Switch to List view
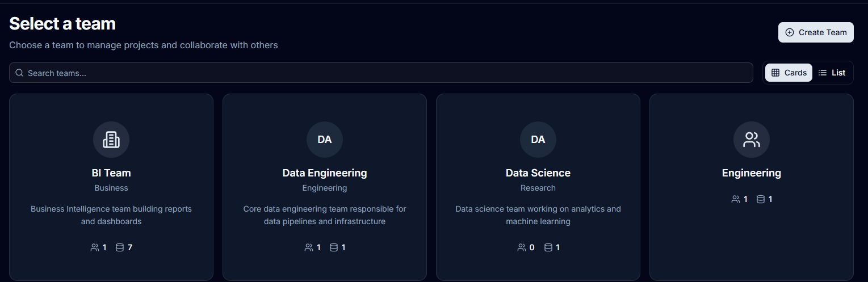The width and height of the screenshot is (868, 282). pos(832,73)
